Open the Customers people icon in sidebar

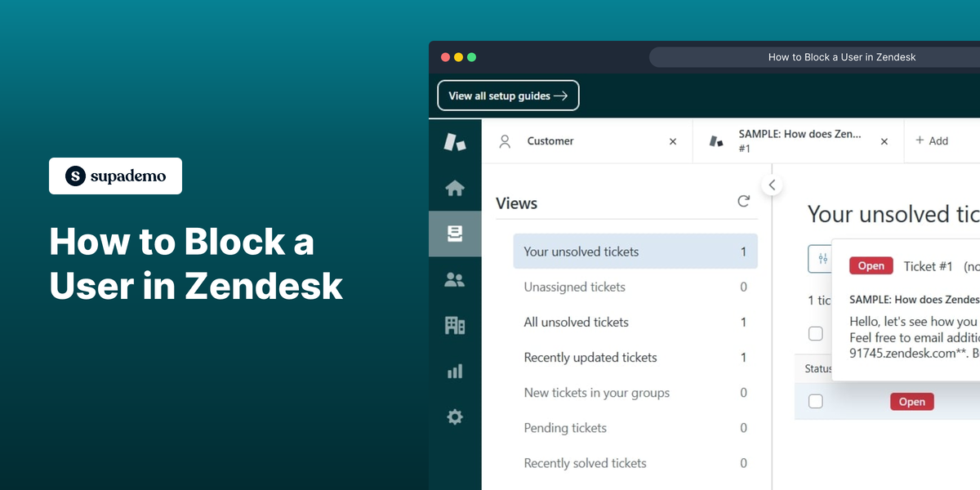coord(455,280)
